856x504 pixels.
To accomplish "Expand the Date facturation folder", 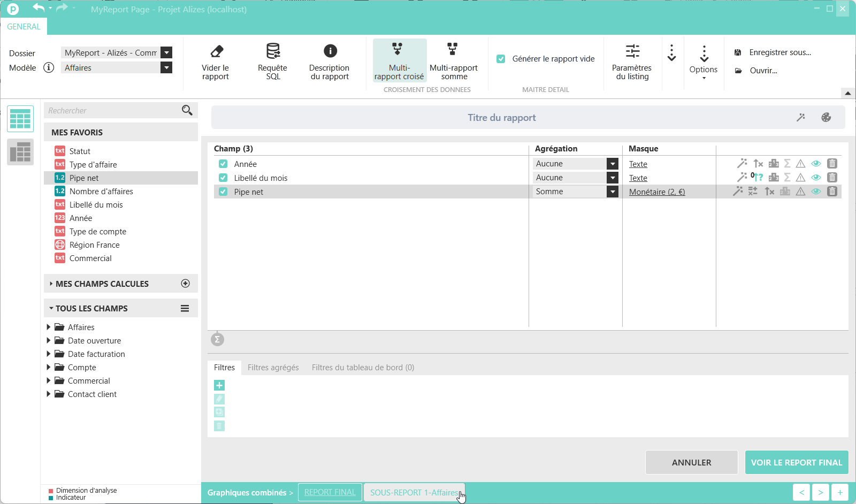I will tap(49, 354).
